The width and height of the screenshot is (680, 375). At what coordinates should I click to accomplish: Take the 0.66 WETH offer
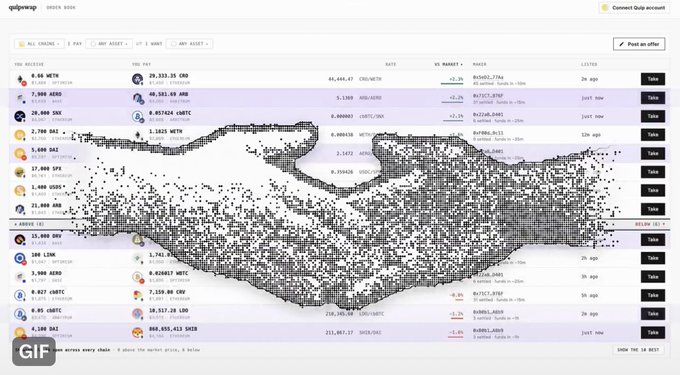coord(653,79)
